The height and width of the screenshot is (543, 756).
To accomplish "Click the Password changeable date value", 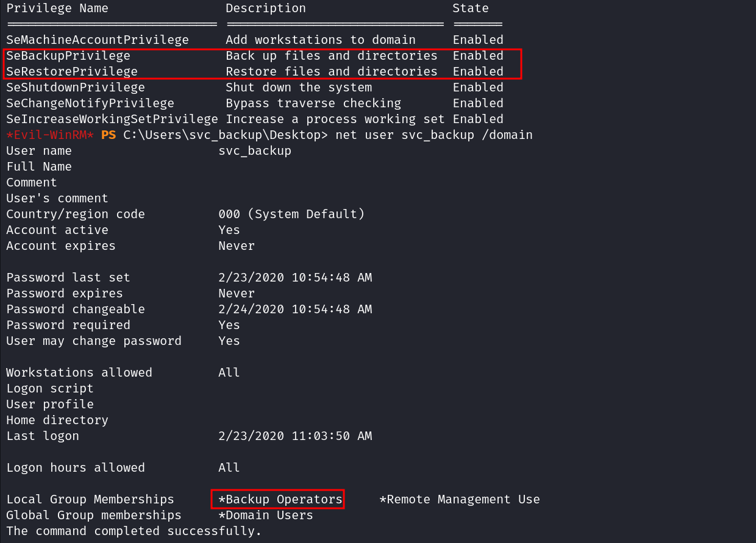I will tap(295, 309).
